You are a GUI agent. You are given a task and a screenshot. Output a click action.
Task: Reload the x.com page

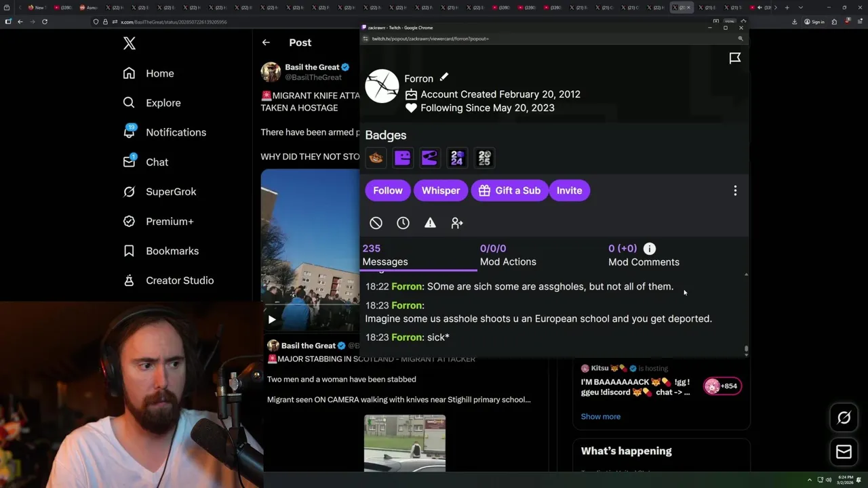pos(45,22)
